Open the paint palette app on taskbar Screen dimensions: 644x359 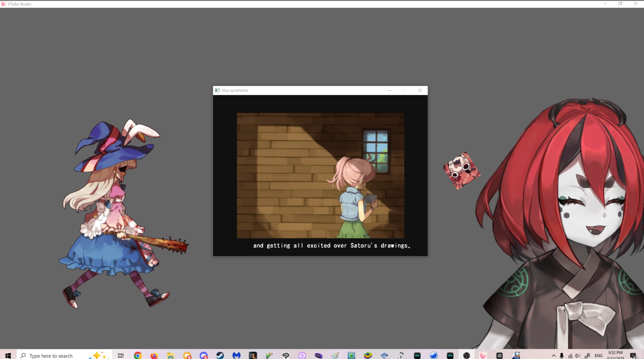[x=335, y=355]
